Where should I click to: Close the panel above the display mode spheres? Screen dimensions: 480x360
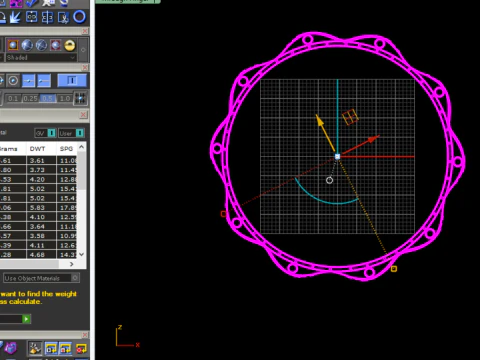pyautogui.click(x=85, y=31)
